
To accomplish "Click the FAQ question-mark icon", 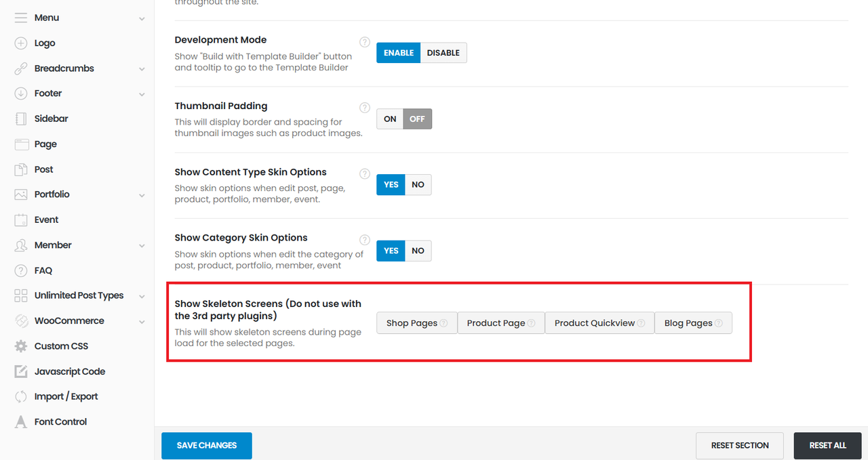I will pyautogui.click(x=21, y=270).
